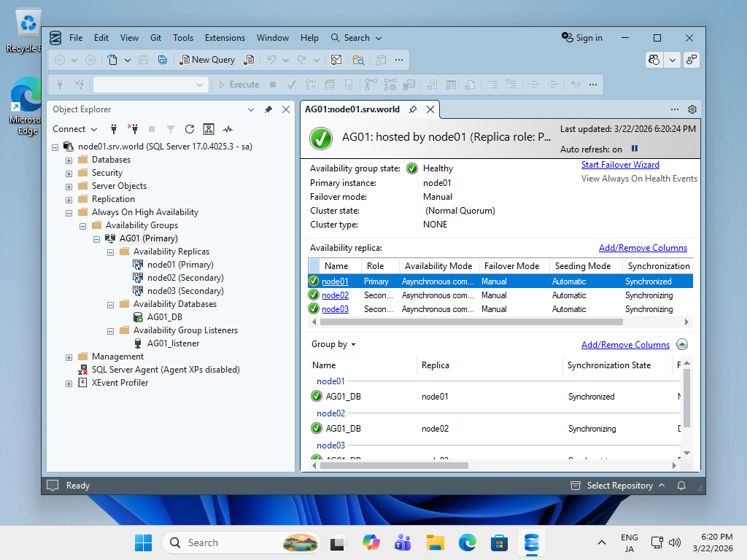Image resolution: width=747 pixels, height=560 pixels.
Task: Open the document tab overflow menu
Action: coord(675,109)
